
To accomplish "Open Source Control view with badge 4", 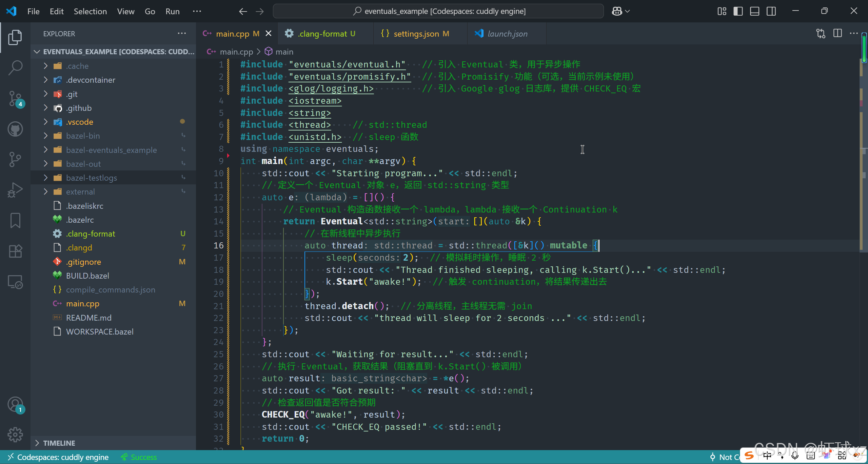I will 15,98.
